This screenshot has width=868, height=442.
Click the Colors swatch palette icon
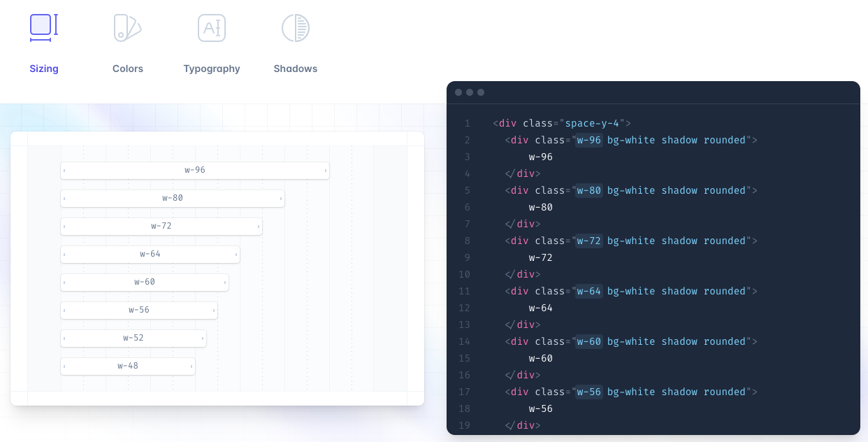coord(127,28)
